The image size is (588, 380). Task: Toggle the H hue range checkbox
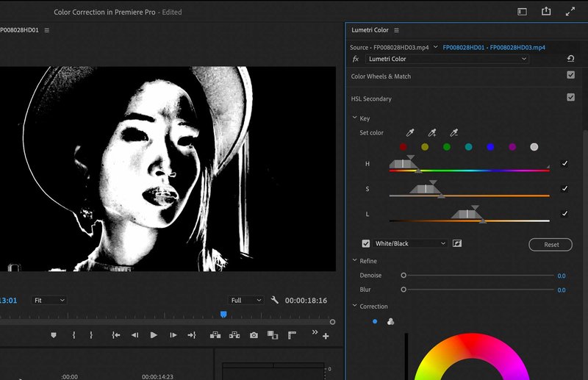564,164
